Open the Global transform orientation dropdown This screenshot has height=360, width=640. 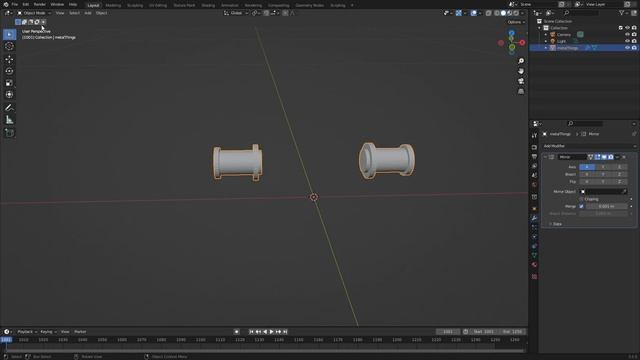click(236, 13)
